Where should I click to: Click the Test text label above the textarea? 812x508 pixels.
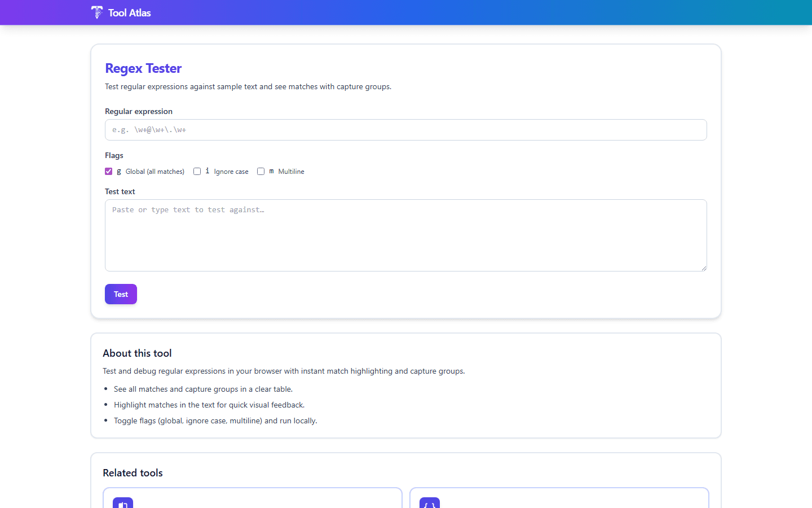point(120,191)
